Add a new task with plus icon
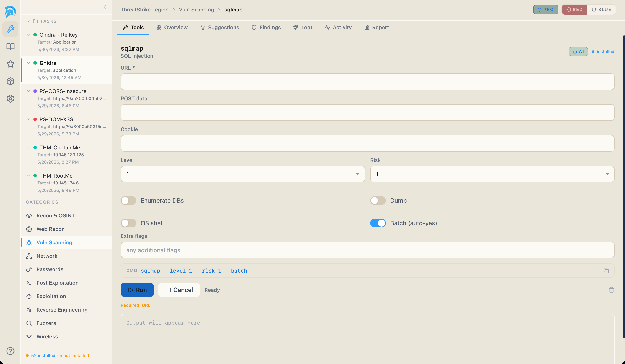 (104, 21)
